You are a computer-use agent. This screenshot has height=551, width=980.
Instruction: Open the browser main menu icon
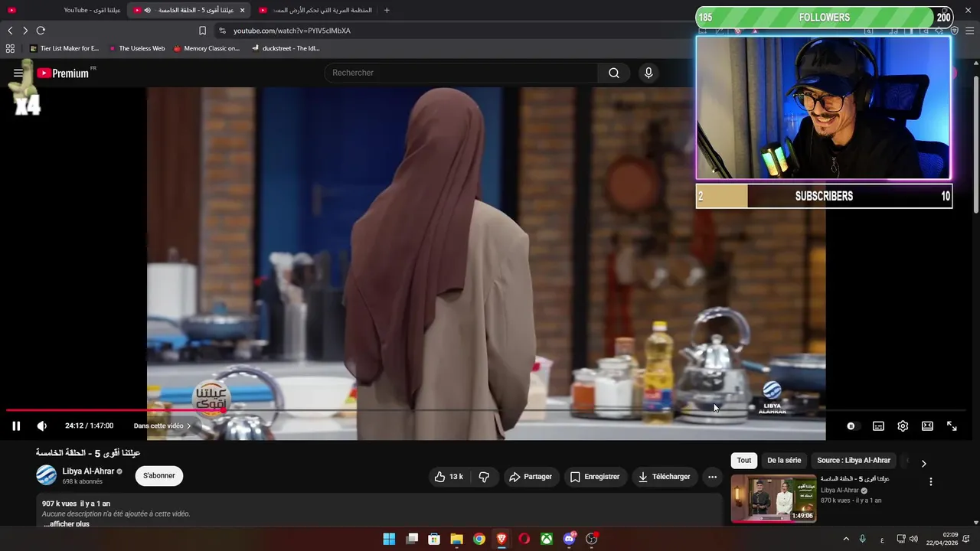(970, 31)
